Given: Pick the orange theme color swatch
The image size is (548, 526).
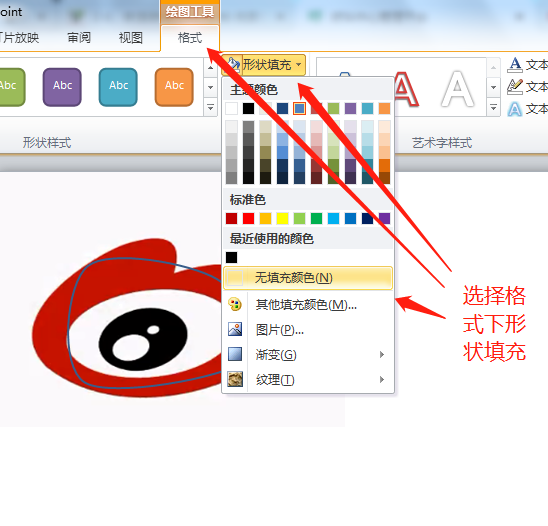Looking at the screenshot, I should (384, 109).
